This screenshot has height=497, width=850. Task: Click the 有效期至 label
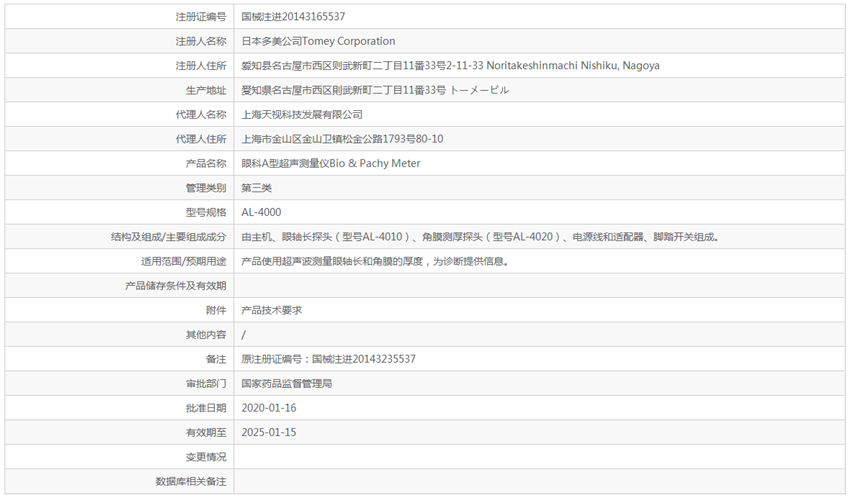(206, 433)
